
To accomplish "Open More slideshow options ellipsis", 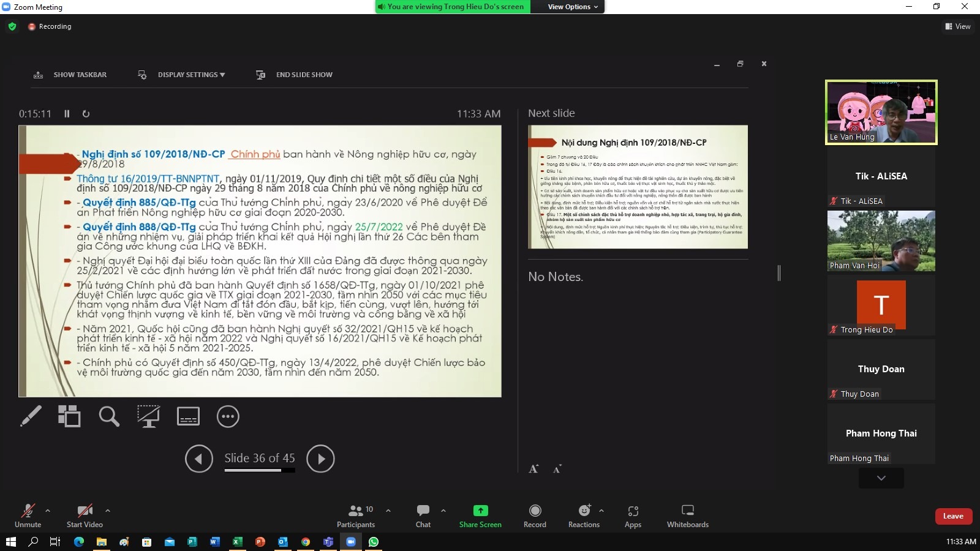I will pos(228,416).
